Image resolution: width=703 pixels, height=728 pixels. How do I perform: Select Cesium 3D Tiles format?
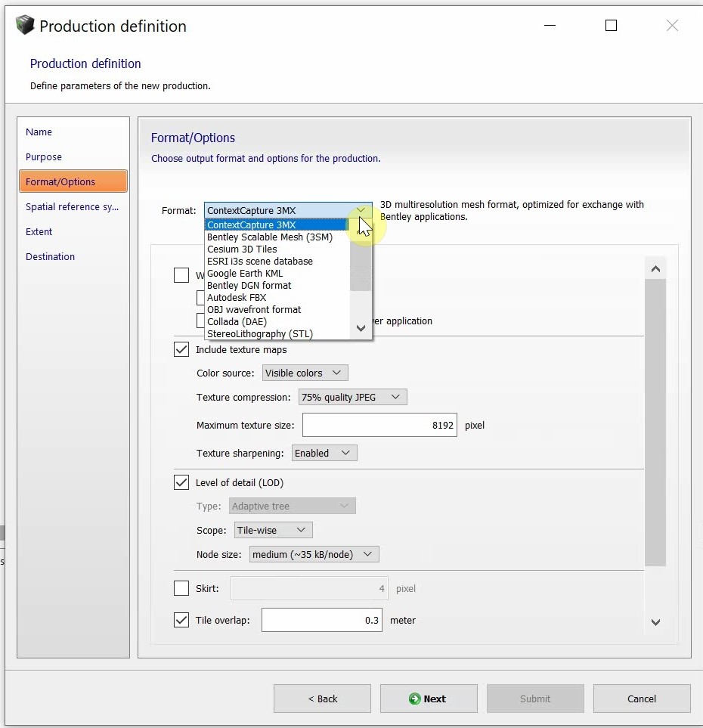tap(242, 249)
